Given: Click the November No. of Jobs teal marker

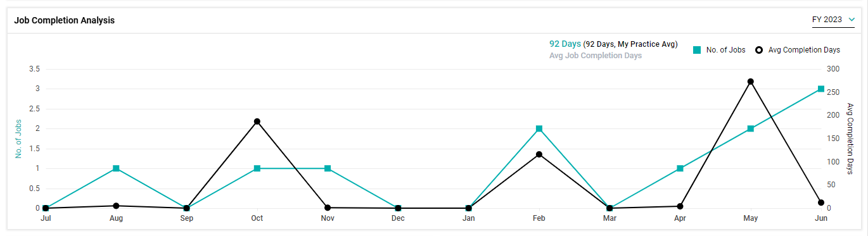Looking at the screenshot, I should (328, 168).
